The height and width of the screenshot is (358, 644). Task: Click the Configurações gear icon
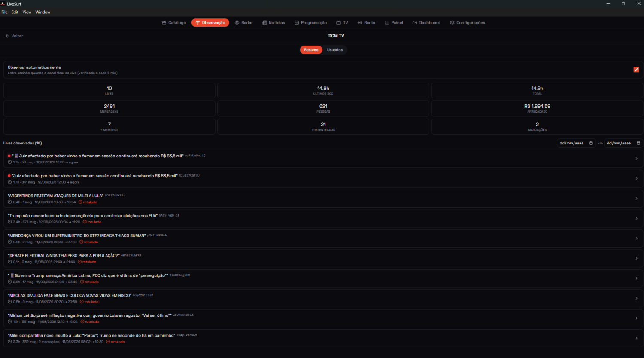click(452, 23)
